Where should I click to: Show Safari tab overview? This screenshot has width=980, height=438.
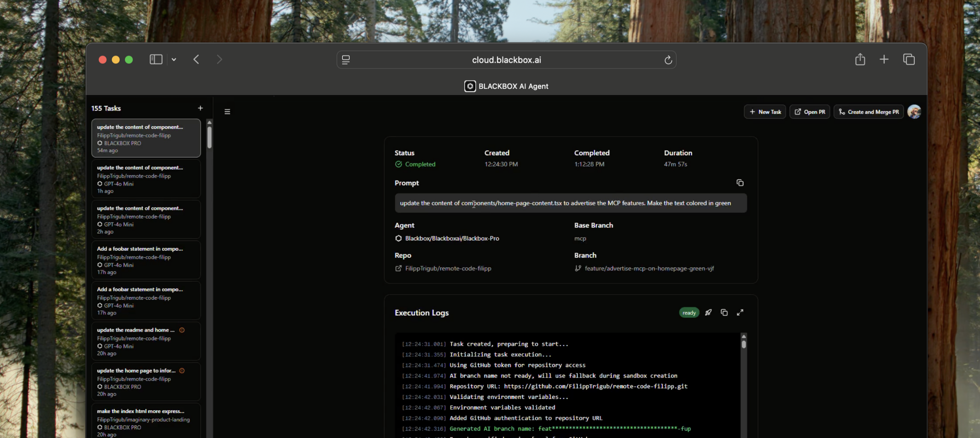coord(909,60)
